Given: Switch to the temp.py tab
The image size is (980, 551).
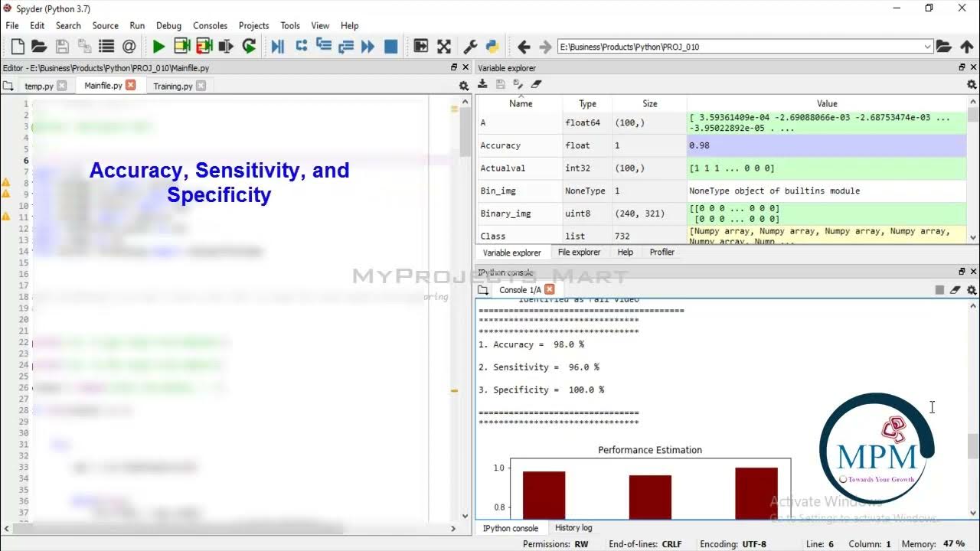Looking at the screenshot, I should pyautogui.click(x=39, y=86).
